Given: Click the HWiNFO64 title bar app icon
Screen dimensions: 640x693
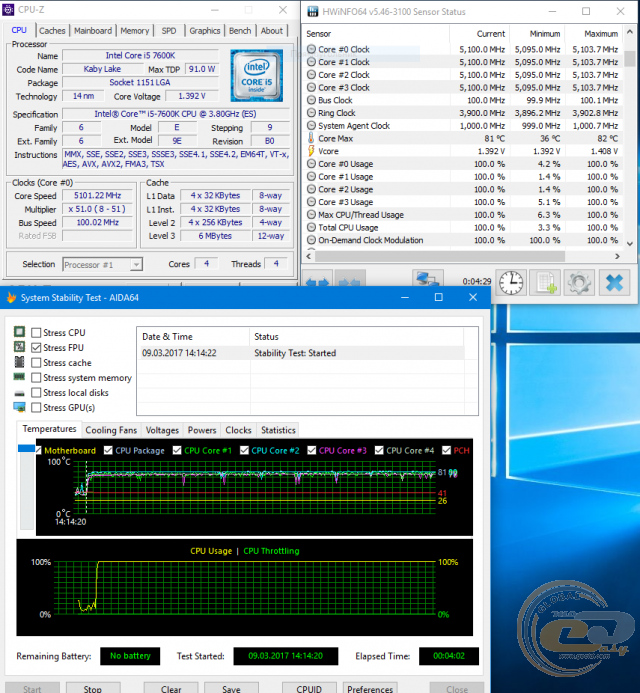Looking at the screenshot, I should 312,11.
